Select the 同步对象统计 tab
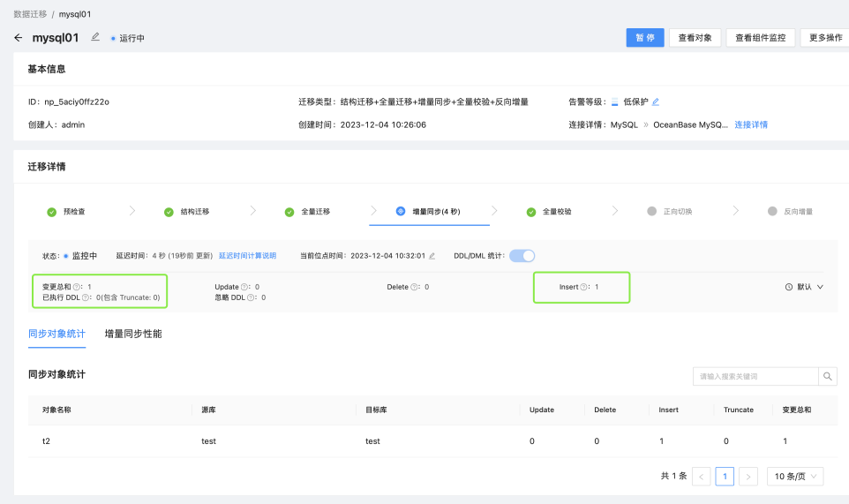This screenshot has width=849, height=504. point(56,334)
